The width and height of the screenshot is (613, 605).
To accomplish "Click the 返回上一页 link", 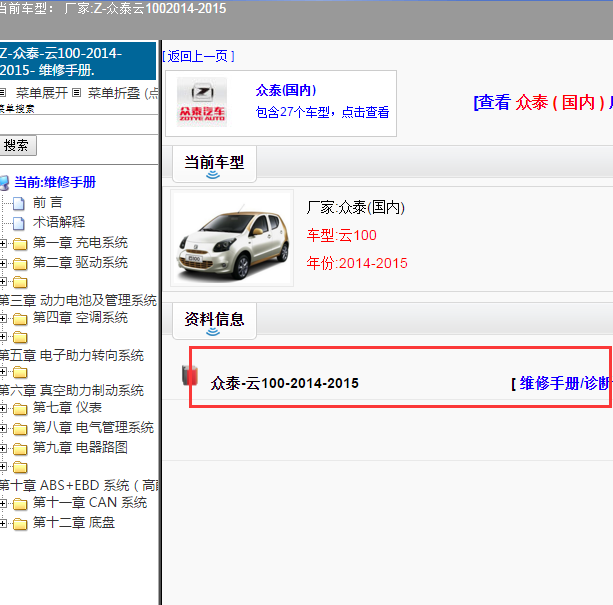I will click(198, 56).
